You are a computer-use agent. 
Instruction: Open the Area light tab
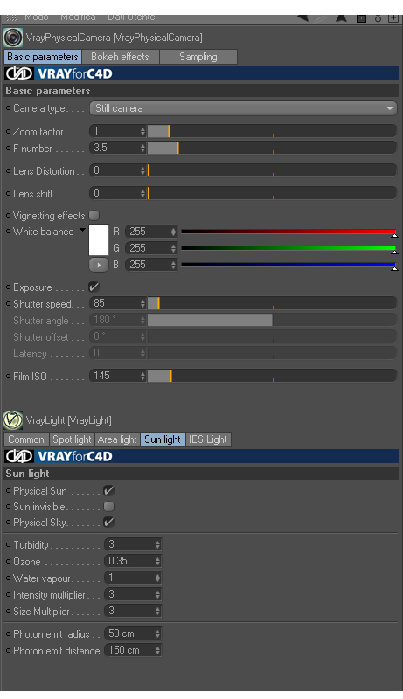tap(117, 440)
